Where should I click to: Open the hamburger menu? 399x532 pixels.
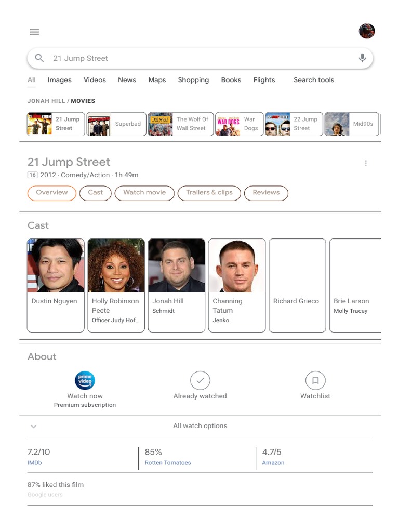click(x=34, y=32)
